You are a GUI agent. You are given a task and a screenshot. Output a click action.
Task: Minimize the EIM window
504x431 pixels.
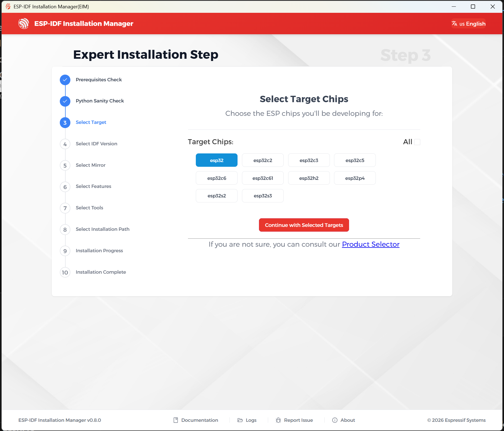click(454, 6)
